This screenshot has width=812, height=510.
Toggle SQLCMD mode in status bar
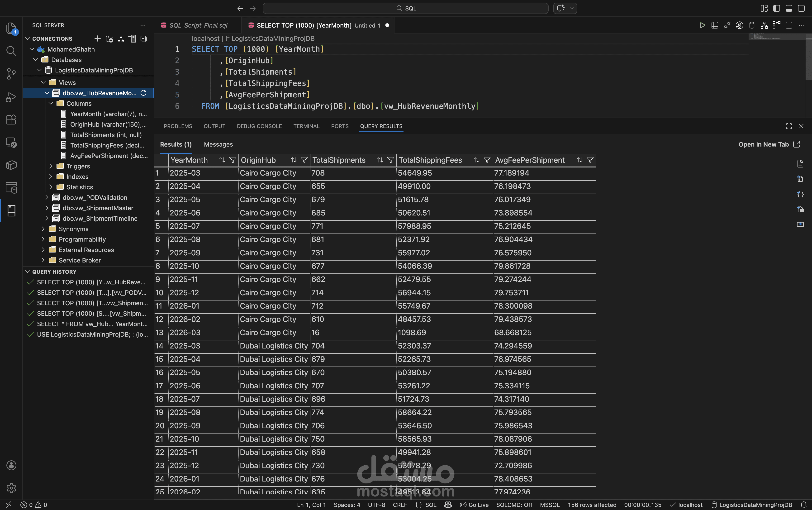(514, 505)
